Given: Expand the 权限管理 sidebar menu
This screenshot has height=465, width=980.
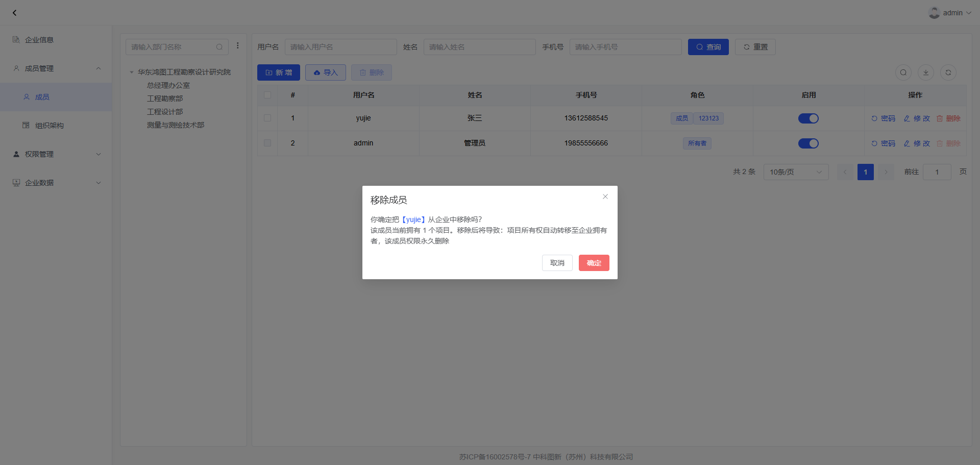Looking at the screenshot, I should (x=56, y=154).
